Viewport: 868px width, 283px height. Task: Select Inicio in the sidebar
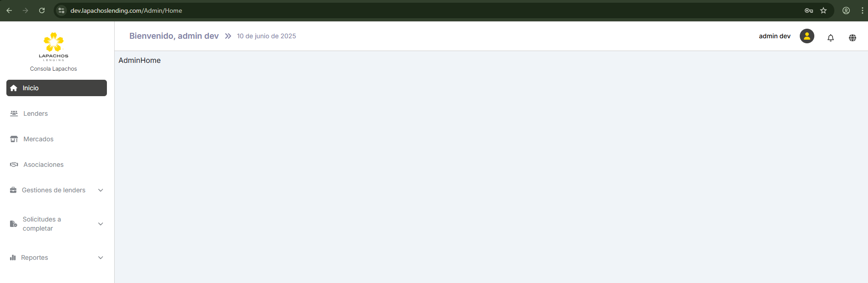coord(56,88)
